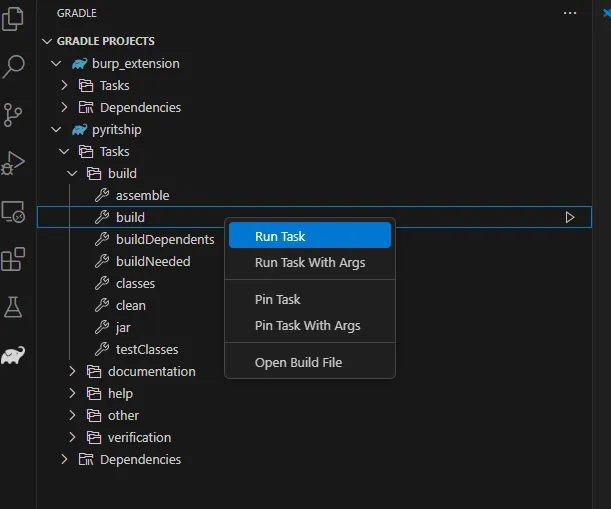The width and height of the screenshot is (611, 509).
Task: Expand Tasks under burp_extension
Action: tap(64, 85)
